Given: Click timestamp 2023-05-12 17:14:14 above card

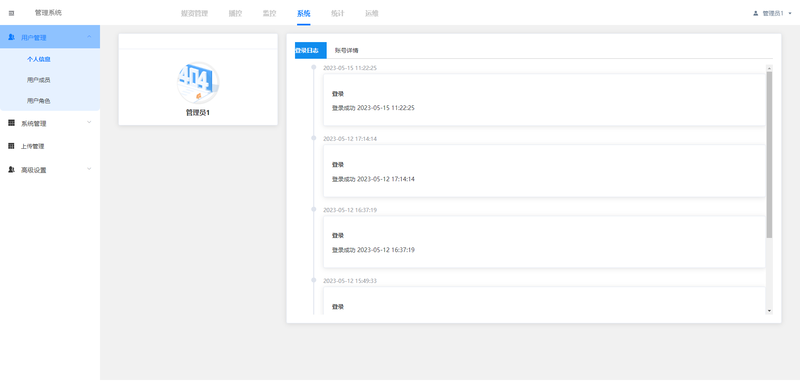Looking at the screenshot, I should pos(350,139).
